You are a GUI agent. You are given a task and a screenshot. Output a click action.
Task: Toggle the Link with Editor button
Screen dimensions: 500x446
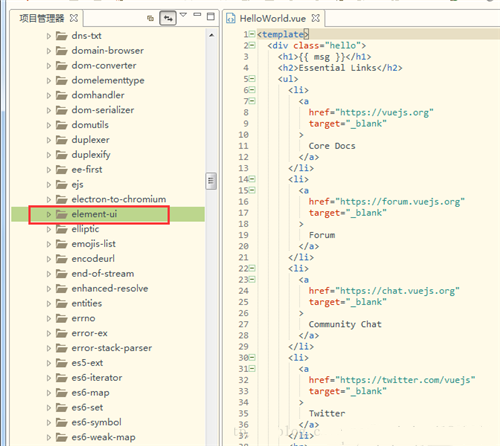168,18
